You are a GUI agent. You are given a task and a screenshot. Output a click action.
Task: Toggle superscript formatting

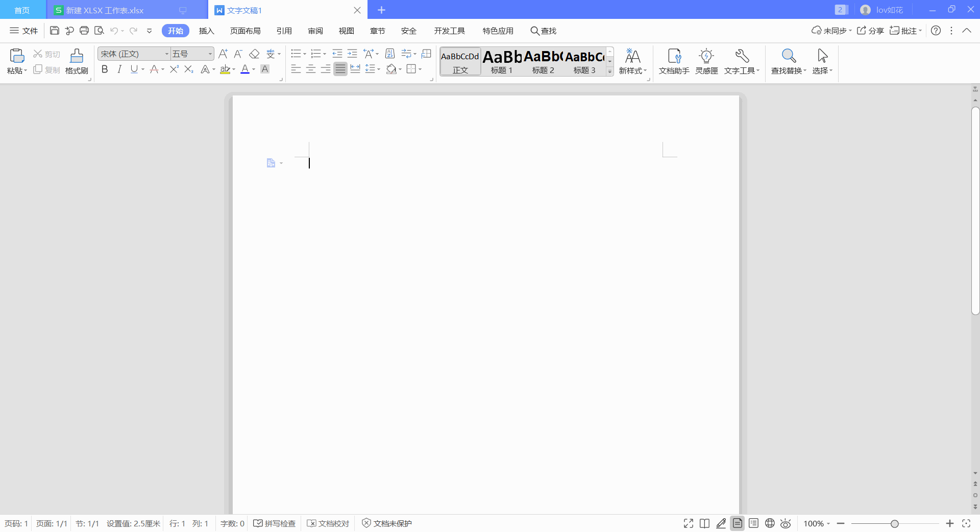tap(174, 69)
